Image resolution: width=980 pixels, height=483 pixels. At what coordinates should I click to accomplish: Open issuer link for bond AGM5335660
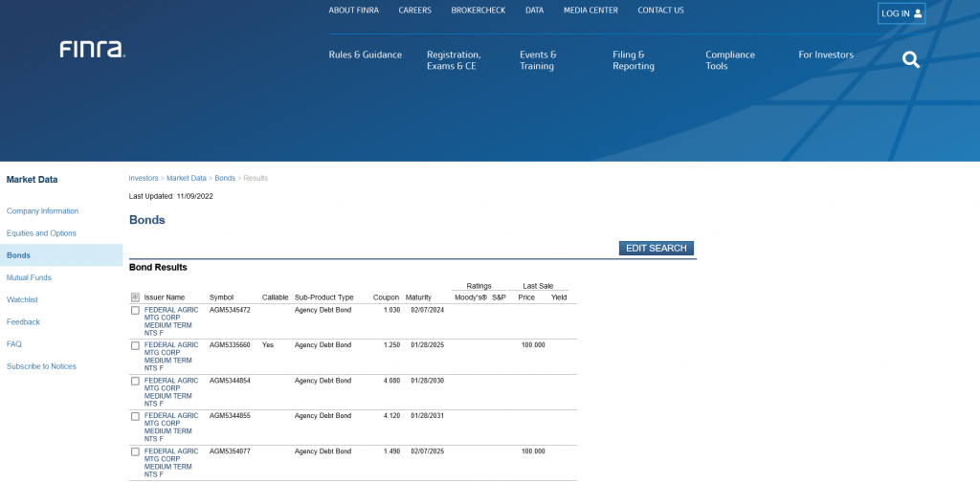[171, 356]
